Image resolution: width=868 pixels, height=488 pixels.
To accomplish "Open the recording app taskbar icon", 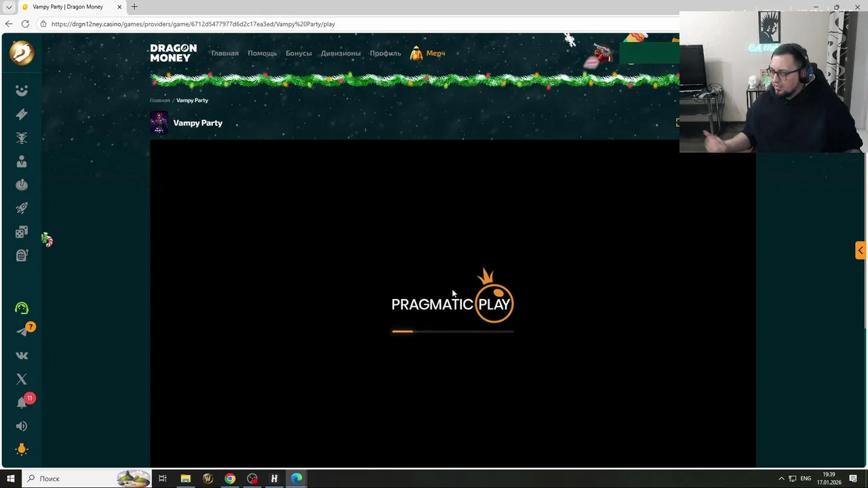I will (252, 479).
